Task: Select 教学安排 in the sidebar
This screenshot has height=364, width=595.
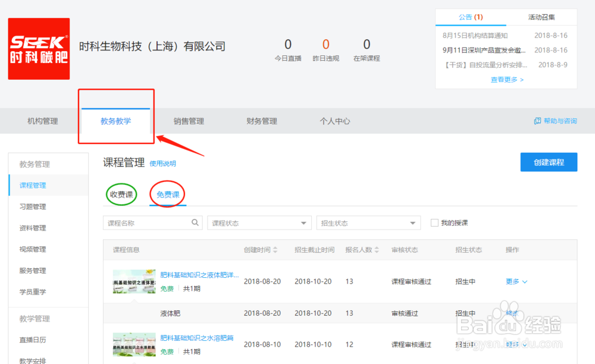Action: (x=33, y=360)
